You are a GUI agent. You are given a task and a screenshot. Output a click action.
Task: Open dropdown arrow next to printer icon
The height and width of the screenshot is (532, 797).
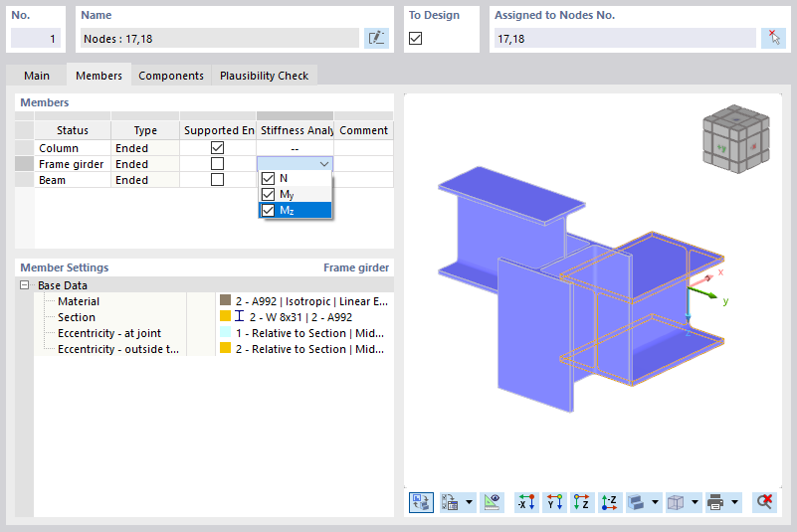tap(734, 502)
